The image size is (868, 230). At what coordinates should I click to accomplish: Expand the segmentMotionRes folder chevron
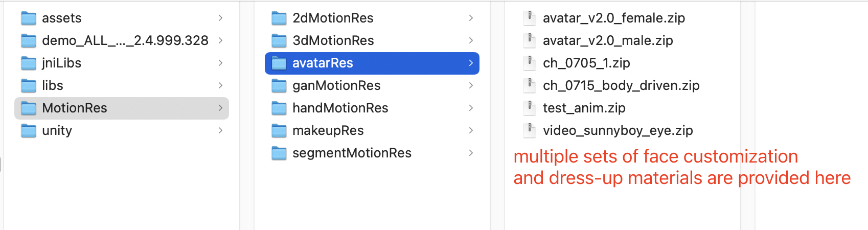471,153
